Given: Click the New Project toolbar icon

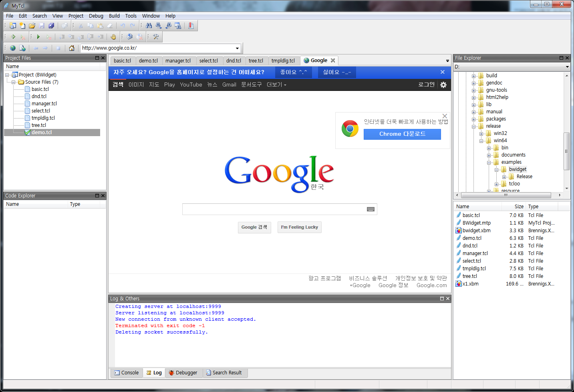Looking at the screenshot, I should point(13,26).
